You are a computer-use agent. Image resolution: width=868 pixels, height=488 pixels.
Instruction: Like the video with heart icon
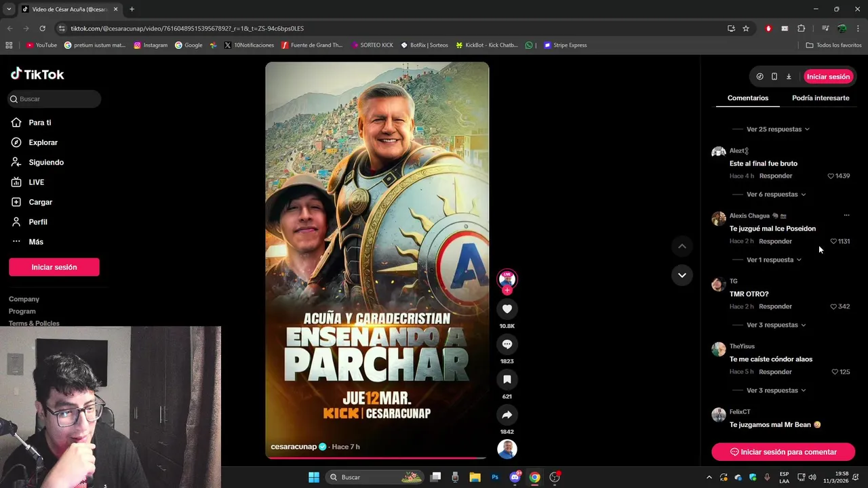507,309
